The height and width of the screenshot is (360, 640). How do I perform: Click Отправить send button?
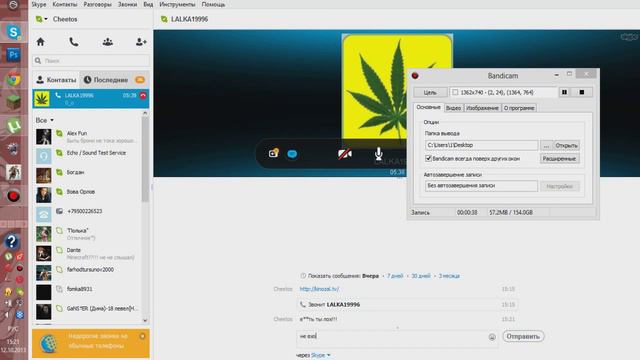(523, 337)
